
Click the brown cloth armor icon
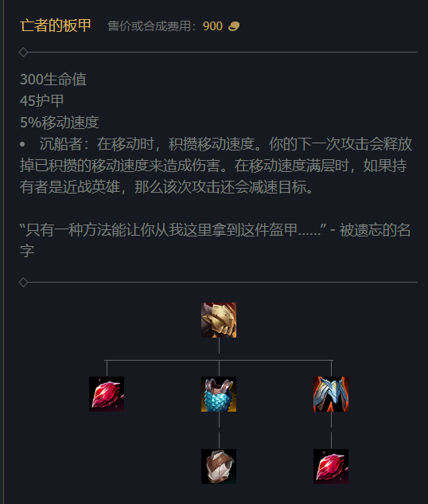pos(219,467)
